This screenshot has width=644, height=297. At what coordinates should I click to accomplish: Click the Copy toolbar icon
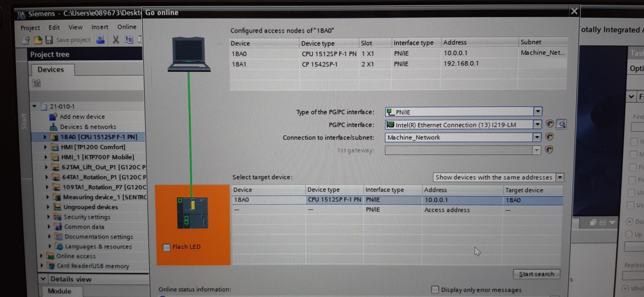click(x=129, y=39)
